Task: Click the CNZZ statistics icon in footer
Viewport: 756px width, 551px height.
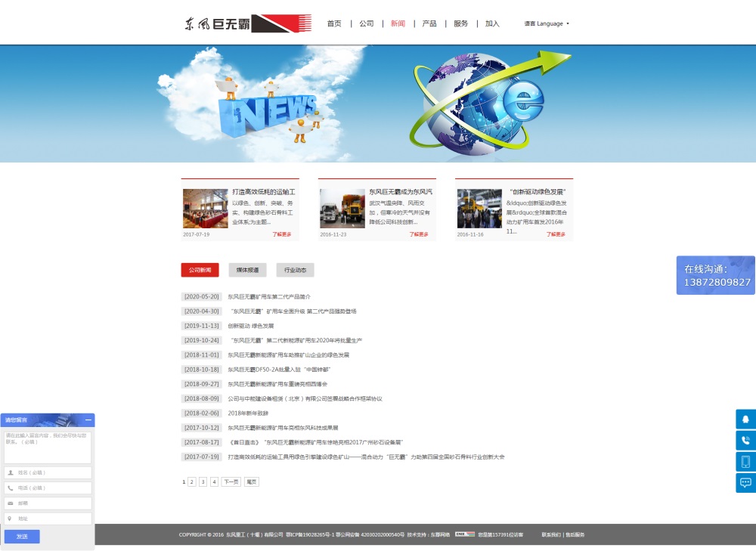Action: click(x=465, y=534)
